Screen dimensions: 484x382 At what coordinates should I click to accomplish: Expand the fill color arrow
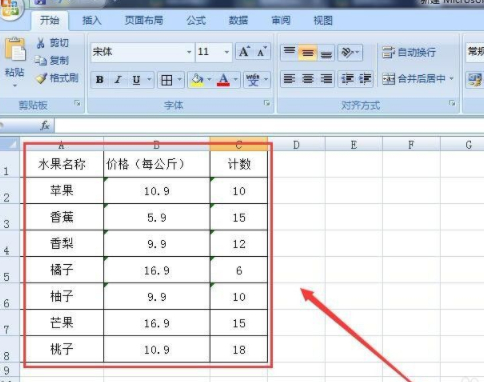tap(209, 80)
